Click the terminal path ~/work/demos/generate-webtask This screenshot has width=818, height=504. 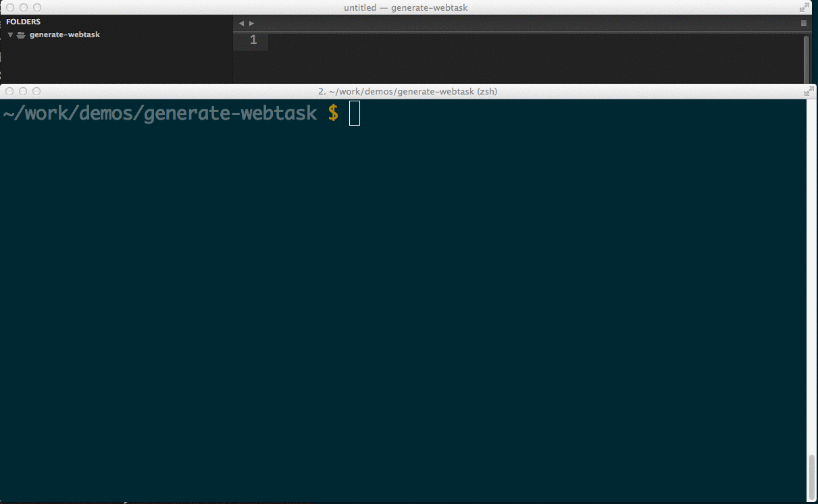pos(160,113)
